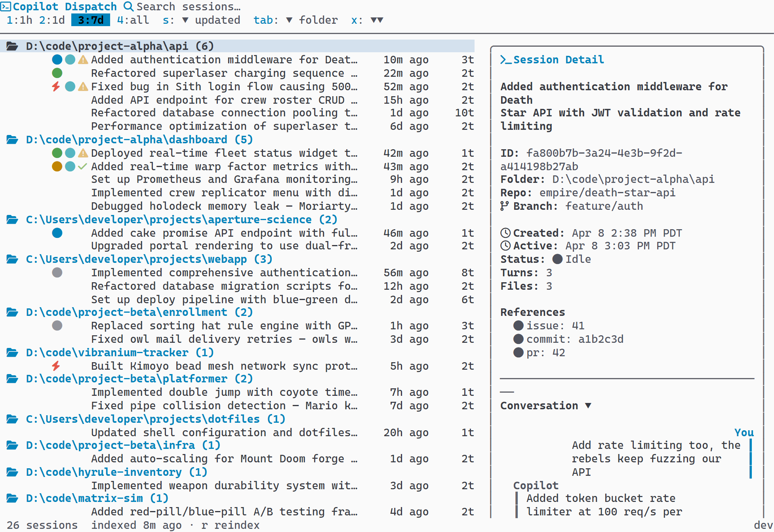Open reference pr: 42
Viewport: 774px width, 532px height.
(539, 353)
